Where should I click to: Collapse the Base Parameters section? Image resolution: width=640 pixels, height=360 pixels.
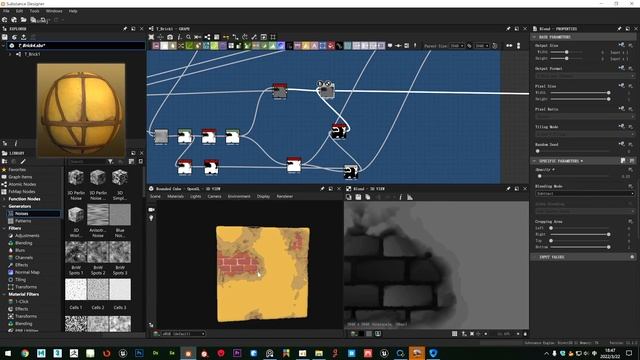click(x=534, y=37)
